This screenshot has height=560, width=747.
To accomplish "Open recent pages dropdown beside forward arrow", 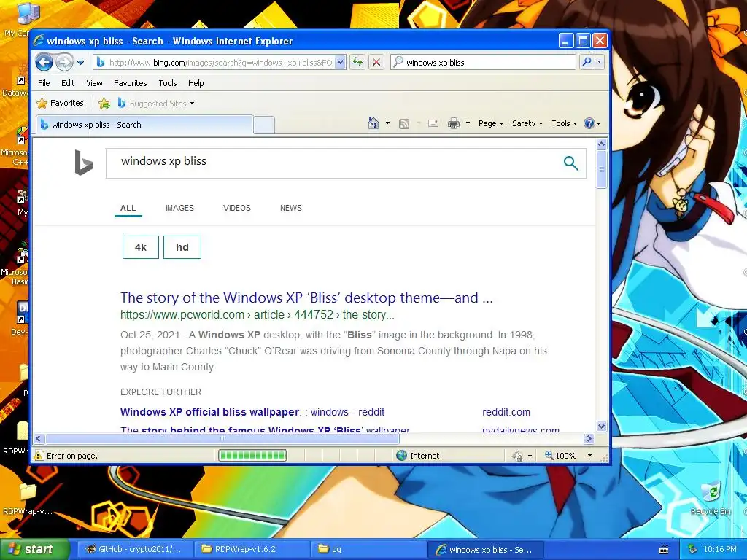I will pos(80,63).
